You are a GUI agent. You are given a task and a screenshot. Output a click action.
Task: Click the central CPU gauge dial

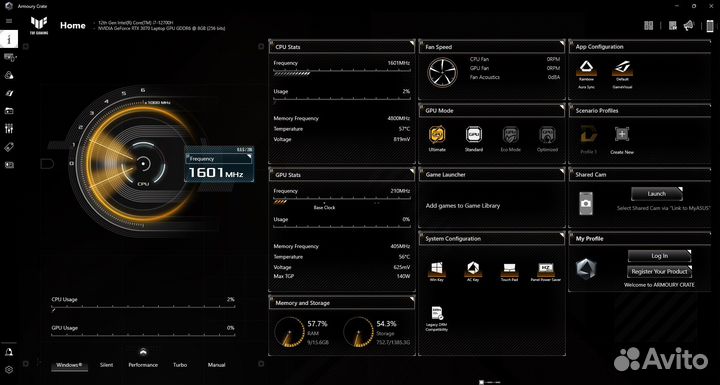tap(143, 163)
